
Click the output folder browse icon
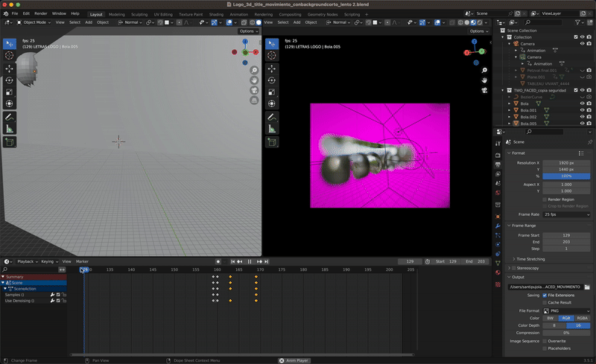tap(587, 287)
